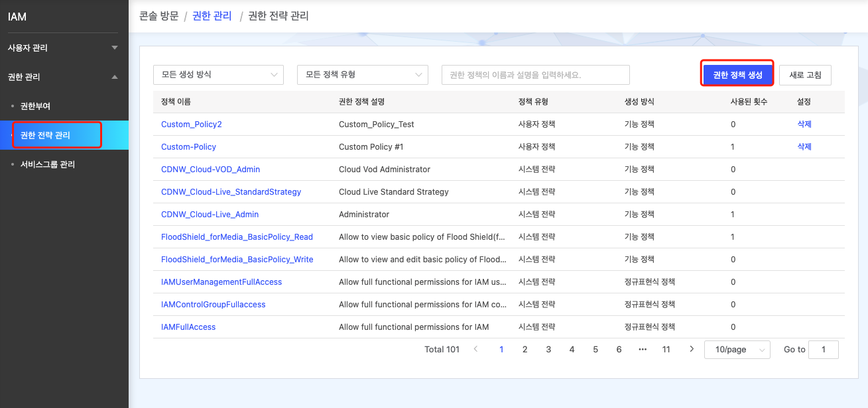Screen dimensions: 868x408
Task: Open the 10/page page-size dropdown
Action: click(x=737, y=349)
